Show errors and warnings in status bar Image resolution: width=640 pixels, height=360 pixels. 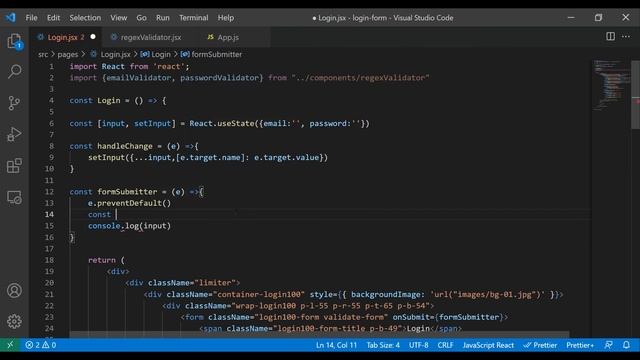coord(40,345)
